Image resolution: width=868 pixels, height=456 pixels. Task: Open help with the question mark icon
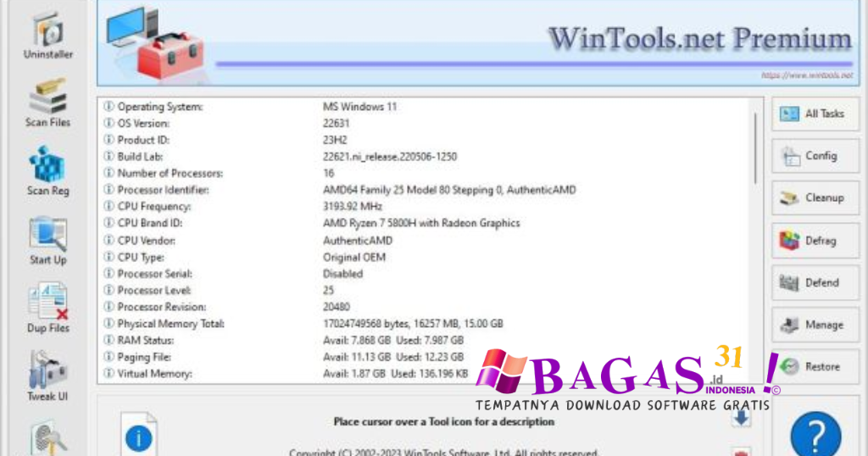tap(816, 435)
